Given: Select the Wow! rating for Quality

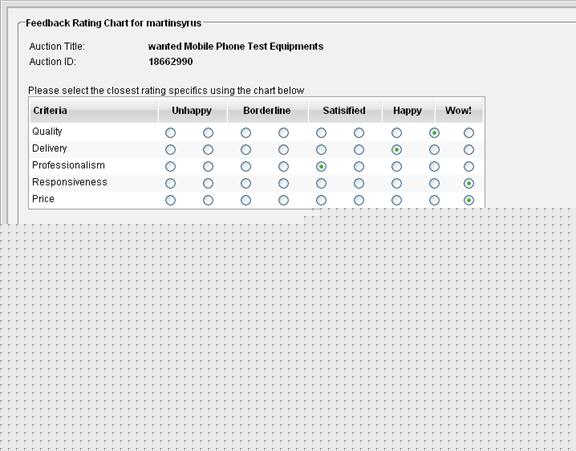Looking at the screenshot, I should click(468, 133).
